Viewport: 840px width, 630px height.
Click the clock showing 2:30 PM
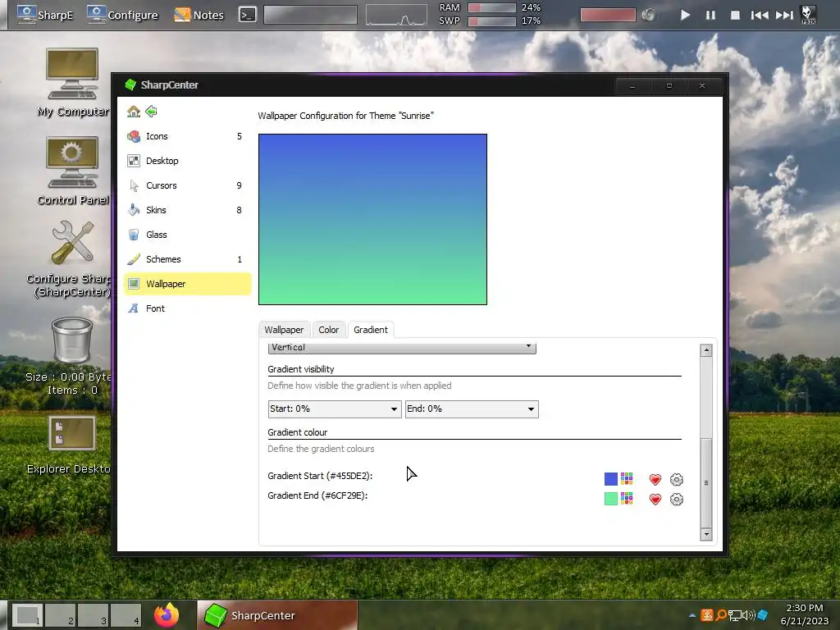point(804,608)
